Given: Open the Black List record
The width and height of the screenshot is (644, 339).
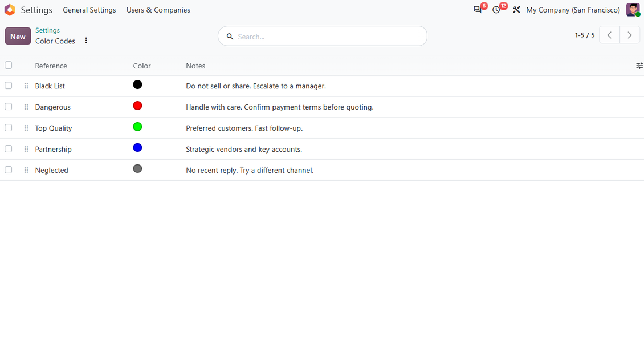Looking at the screenshot, I should coord(50,86).
